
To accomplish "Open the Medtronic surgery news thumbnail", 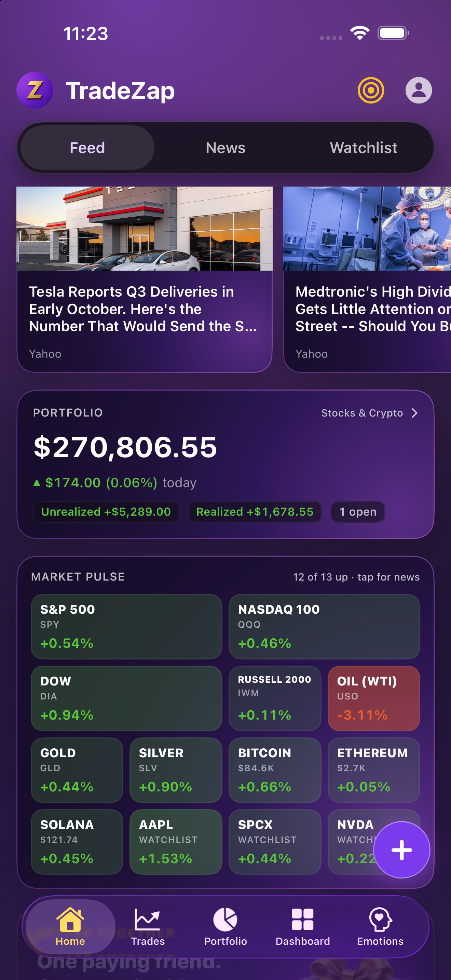I will 367,229.
